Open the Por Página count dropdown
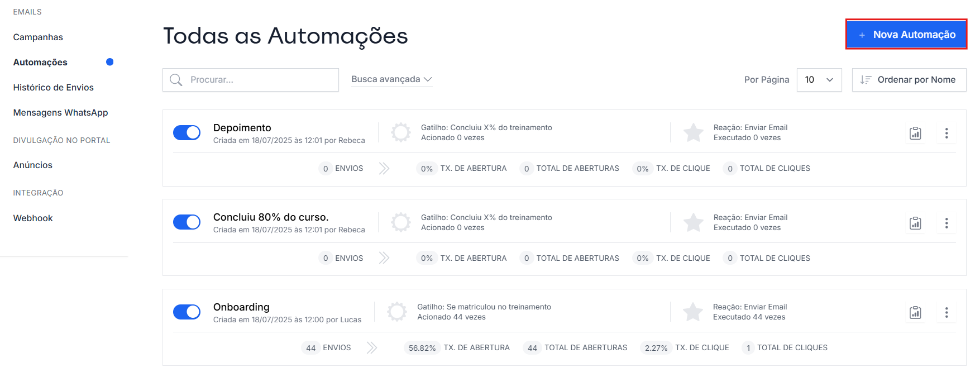980x372 pixels. tap(819, 80)
